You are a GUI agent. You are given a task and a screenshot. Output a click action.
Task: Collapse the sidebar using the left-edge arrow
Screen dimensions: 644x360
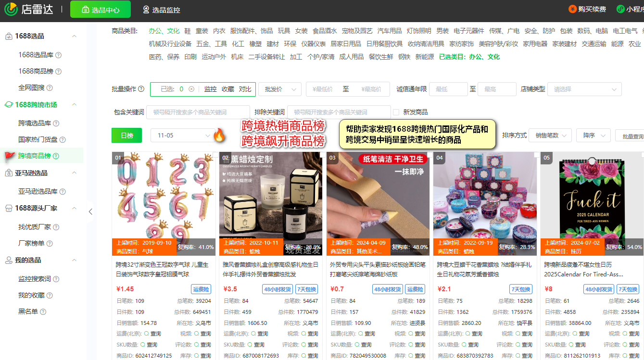click(90, 211)
